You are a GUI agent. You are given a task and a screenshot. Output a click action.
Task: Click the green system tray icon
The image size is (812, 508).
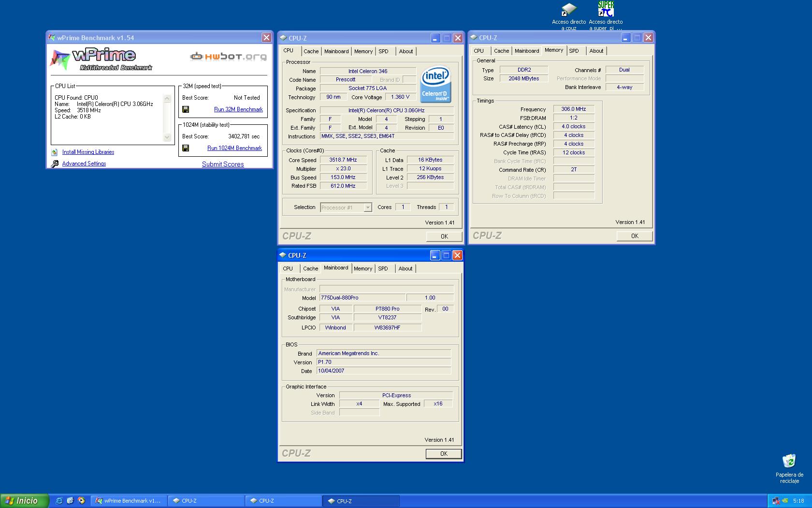(x=785, y=501)
